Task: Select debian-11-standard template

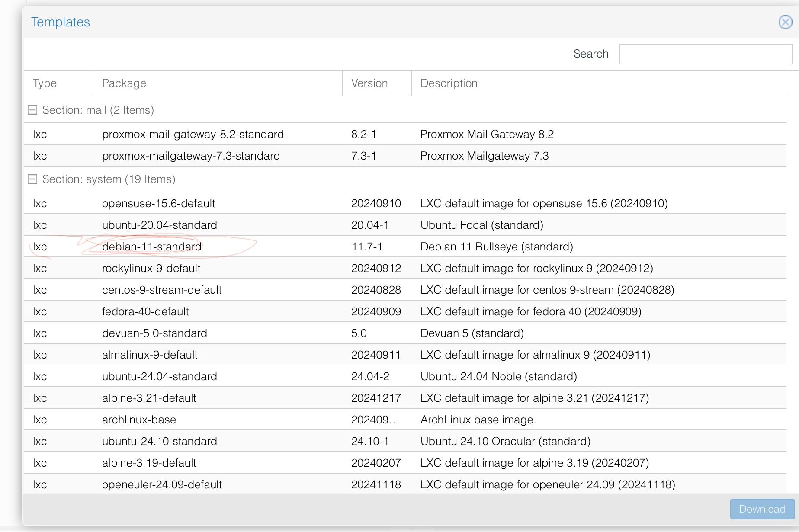Action: 152,247
